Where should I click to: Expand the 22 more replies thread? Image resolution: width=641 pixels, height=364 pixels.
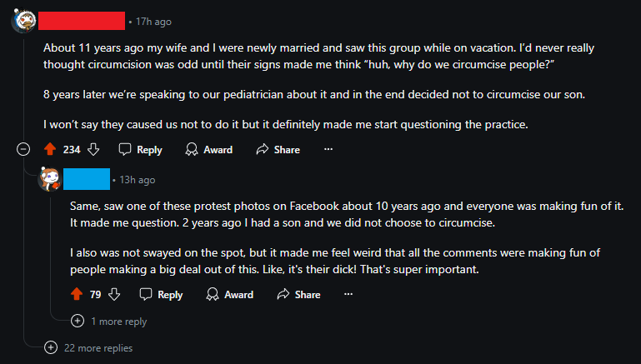click(88, 347)
